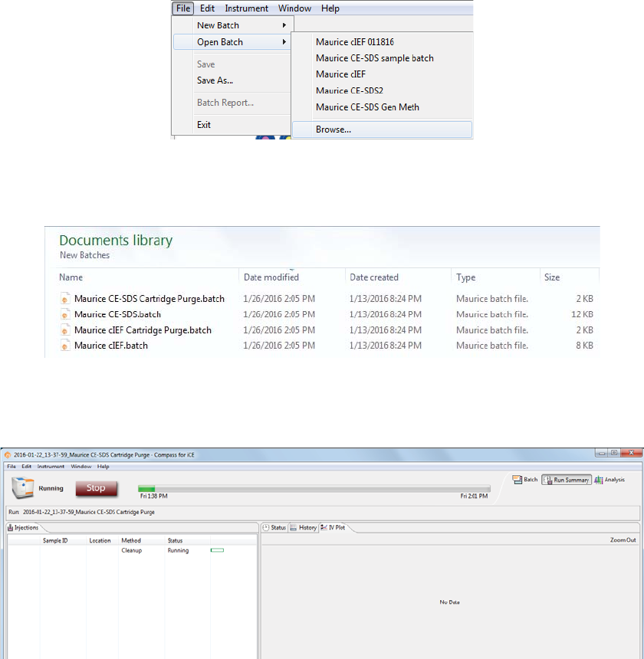Click the Method column header in Injections
644x659 pixels.
(131, 540)
